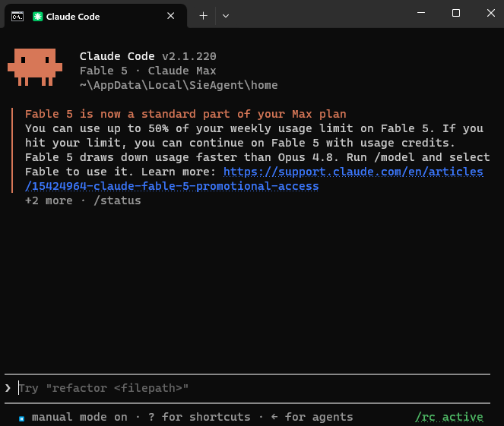Click the 'Claude Code v2.1.220' title text
This screenshot has height=426, width=504.
click(x=148, y=56)
